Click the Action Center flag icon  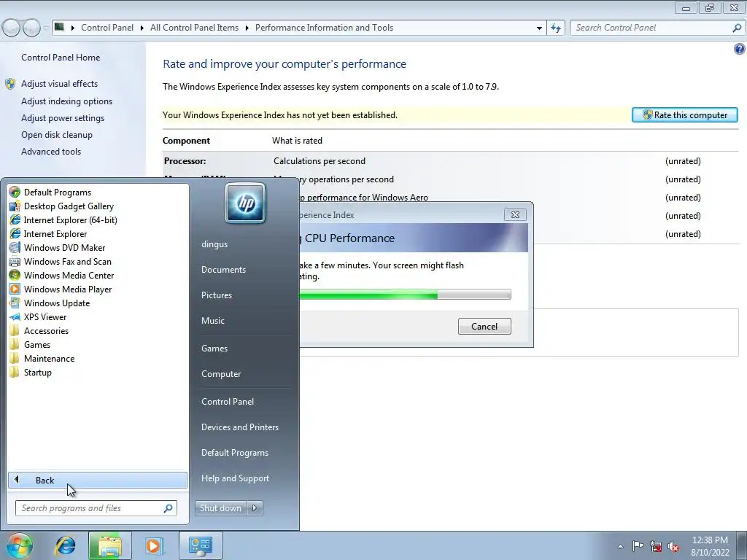(x=638, y=546)
